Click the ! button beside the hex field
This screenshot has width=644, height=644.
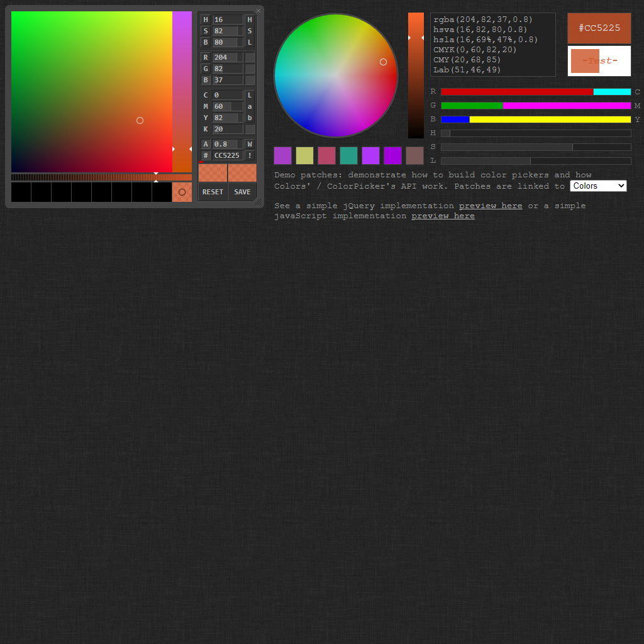pos(249,155)
